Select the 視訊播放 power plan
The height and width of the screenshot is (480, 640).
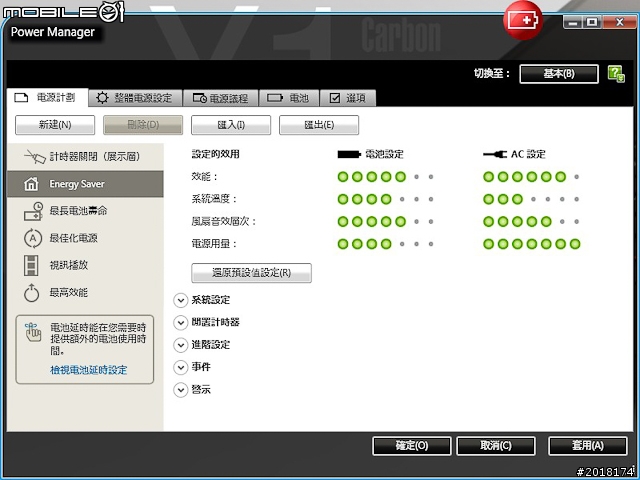(85, 265)
